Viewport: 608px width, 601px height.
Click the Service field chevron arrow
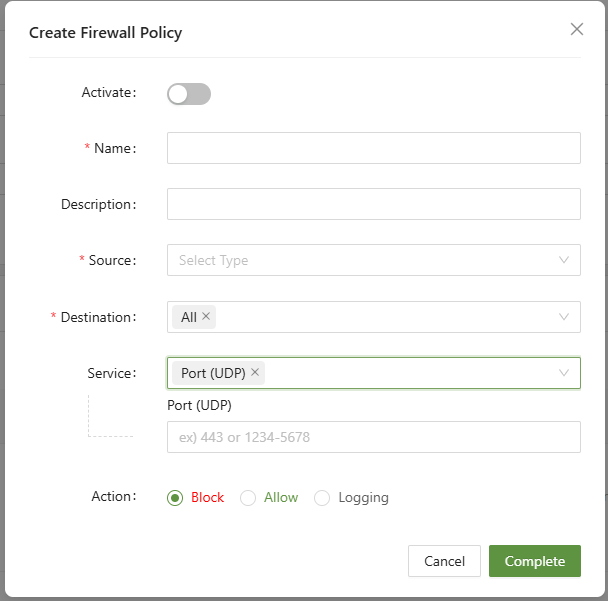[564, 373]
